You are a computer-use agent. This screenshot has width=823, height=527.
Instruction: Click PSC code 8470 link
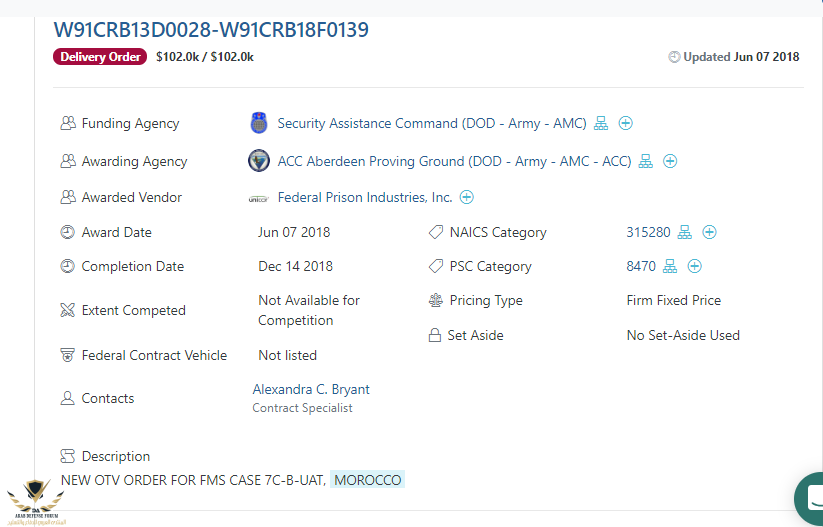pyautogui.click(x=641, y=266)
